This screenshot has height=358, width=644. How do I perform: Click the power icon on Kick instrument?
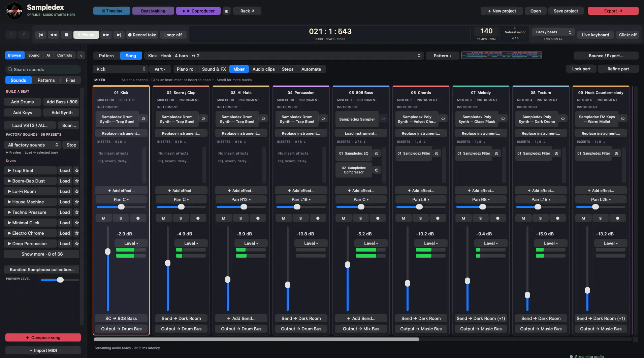[x=143, y=119]
